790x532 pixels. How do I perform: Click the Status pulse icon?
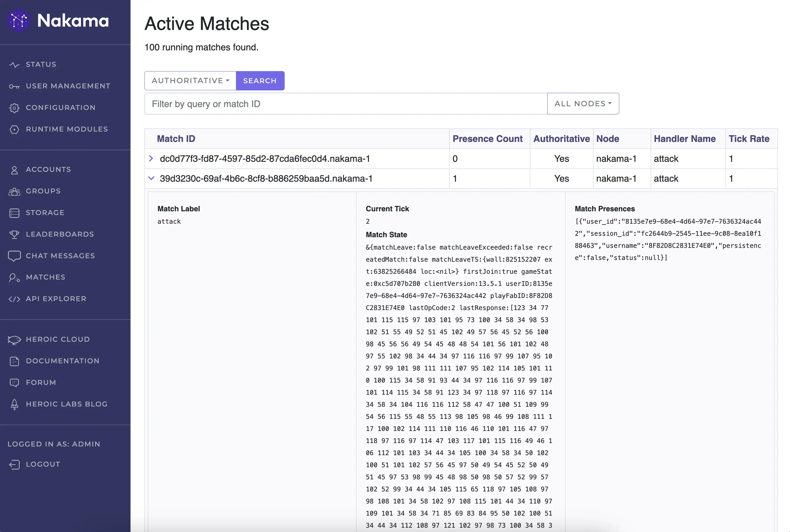tap(14, 64)
